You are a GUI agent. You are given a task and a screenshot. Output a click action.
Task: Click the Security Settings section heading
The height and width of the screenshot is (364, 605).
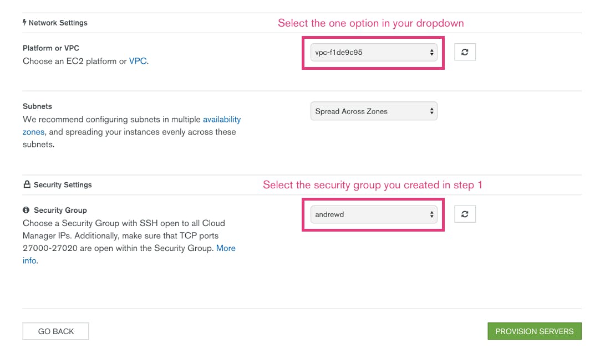click(x=63, y=184)
